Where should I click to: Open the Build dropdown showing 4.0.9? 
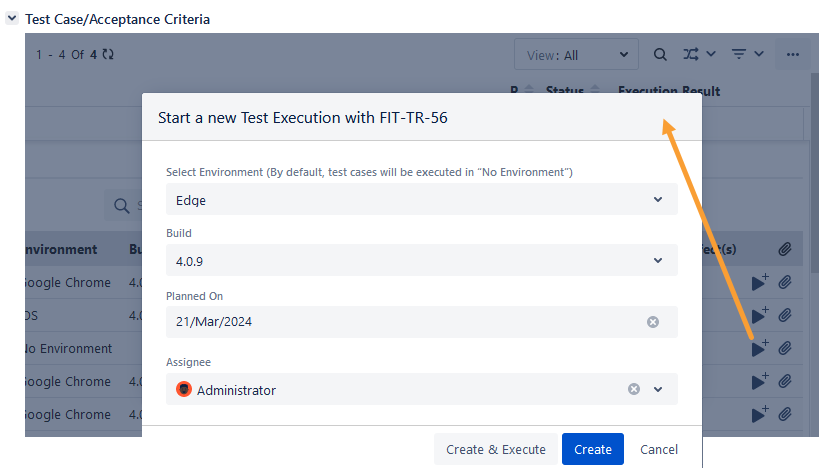[x=421, y=260]
